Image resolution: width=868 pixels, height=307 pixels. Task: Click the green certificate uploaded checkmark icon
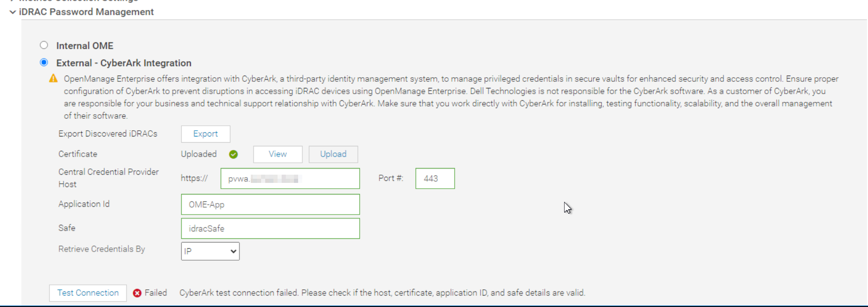(234, 155)
